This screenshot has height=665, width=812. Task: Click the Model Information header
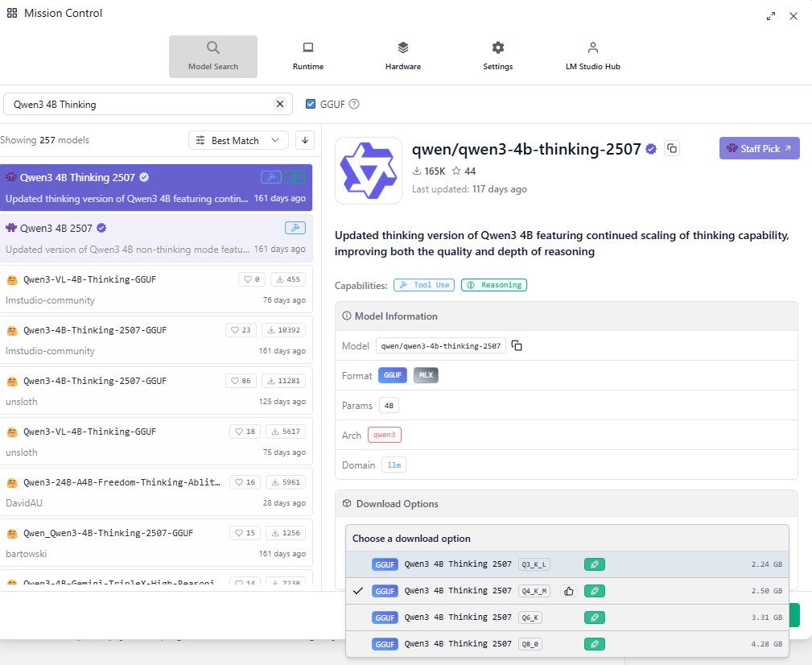pyautogui.click(x=567, y=316)
